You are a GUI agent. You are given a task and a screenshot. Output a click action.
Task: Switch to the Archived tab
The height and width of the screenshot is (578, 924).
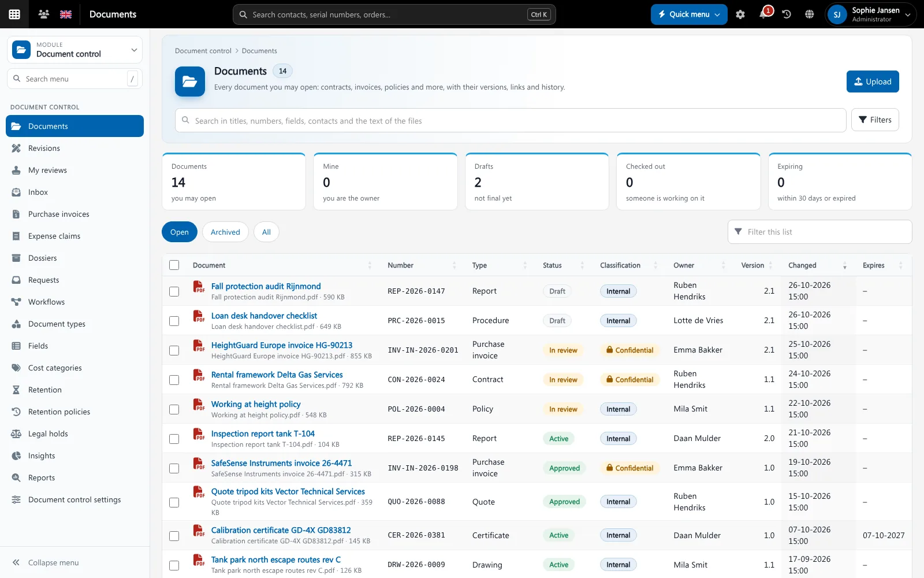pos(225,232)
